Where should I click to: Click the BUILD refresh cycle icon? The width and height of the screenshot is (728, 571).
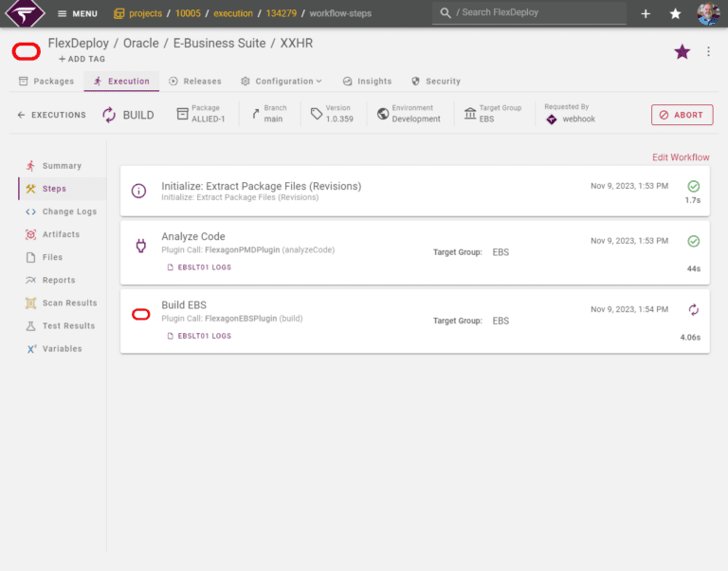(109, 115)
